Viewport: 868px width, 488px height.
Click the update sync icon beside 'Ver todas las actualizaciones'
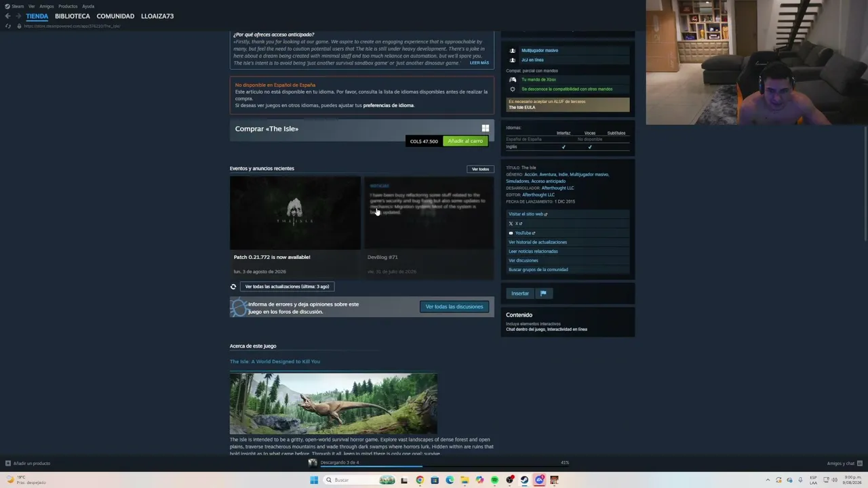(x=233, y=287)
